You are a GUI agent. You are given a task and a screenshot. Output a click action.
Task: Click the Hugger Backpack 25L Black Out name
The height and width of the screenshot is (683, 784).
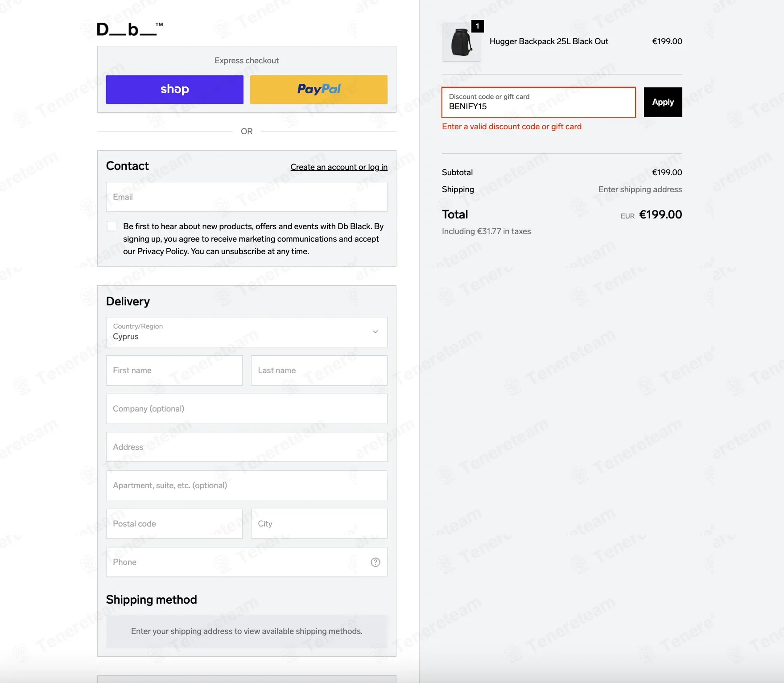[549, 41]
